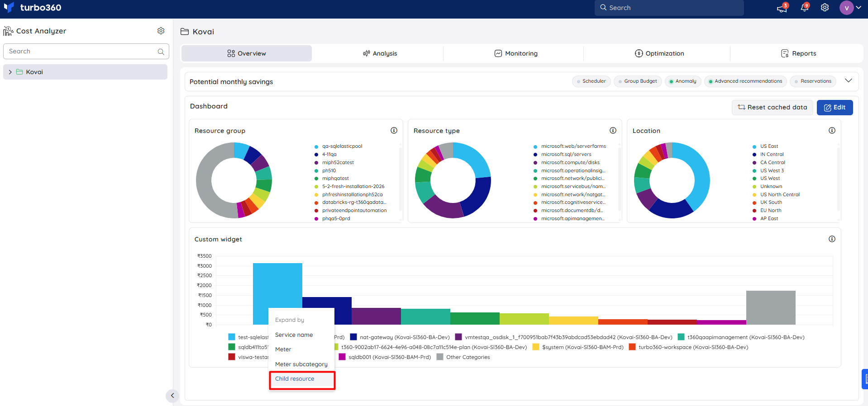Screen dimensions: 868x406
Task: Expand the Kovai tree node chevron
Action: click(x=10, y=72)
